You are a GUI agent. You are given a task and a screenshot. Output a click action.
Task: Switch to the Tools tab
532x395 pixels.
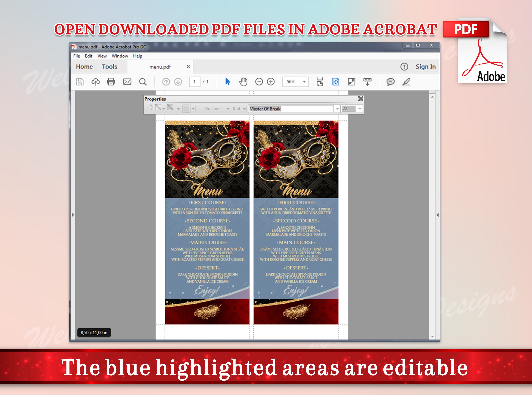coord(109,67)
